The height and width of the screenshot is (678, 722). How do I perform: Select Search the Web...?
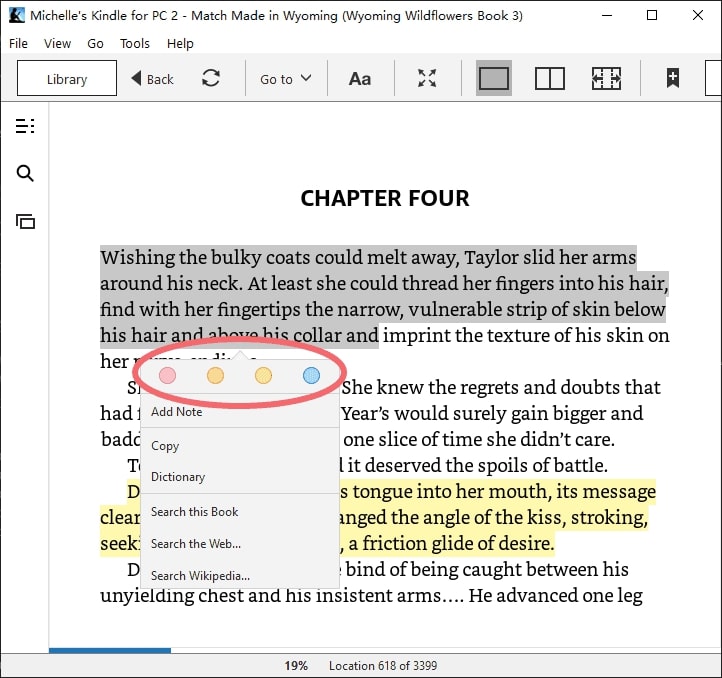239,544
